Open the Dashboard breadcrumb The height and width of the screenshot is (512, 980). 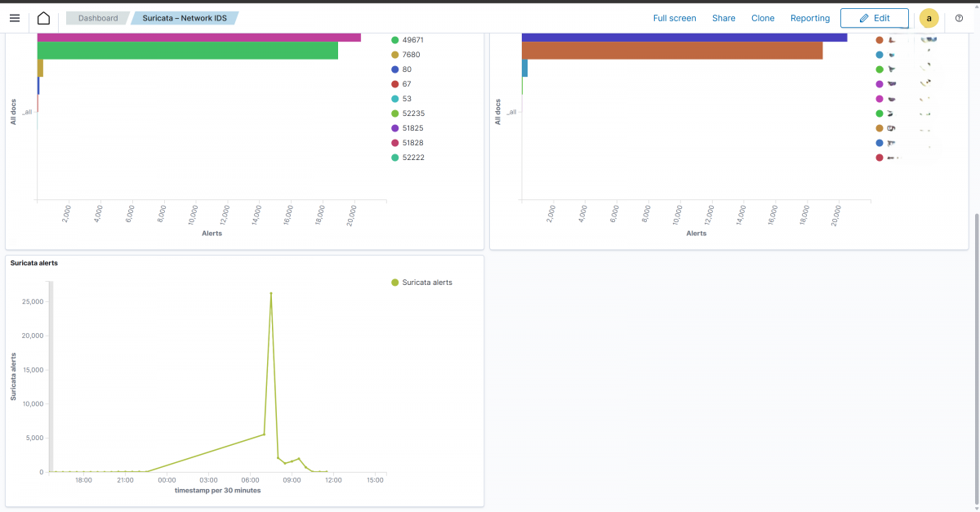pyautogui.click(x=98, y=17)
